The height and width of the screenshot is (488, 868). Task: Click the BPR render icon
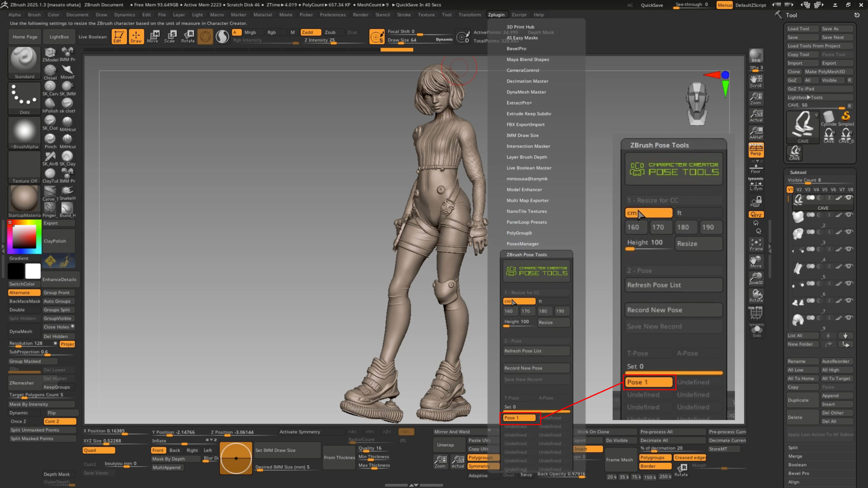point(756,56)
